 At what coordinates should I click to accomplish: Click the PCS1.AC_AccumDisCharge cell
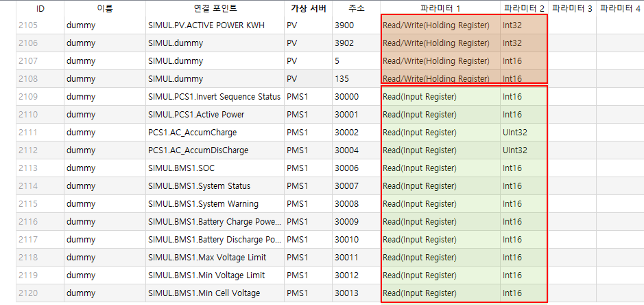(x=198, y=150)
